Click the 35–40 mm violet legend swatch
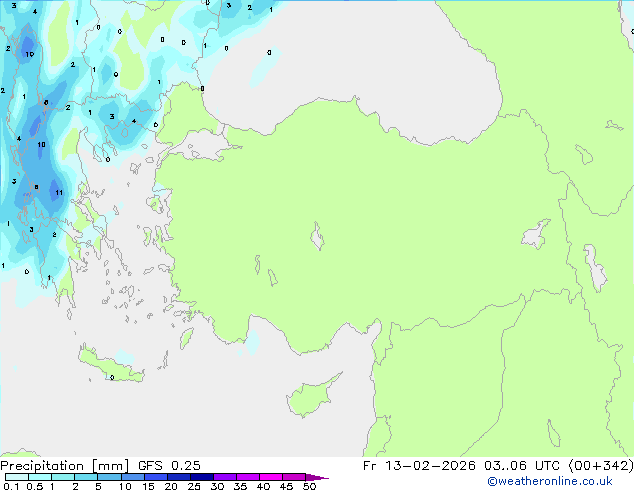Image resolution: width=634 pixels, height=490 pixels. point(248,477)
